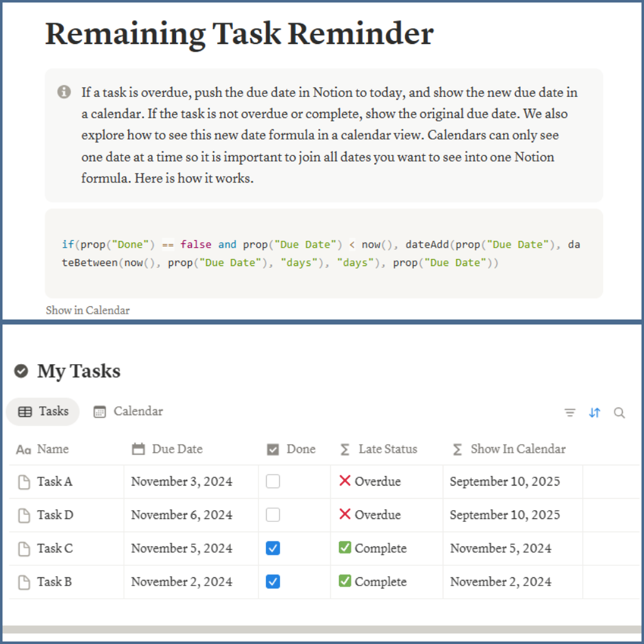Open the sort options icon
The image size is (644, 644).
(594, 413)
